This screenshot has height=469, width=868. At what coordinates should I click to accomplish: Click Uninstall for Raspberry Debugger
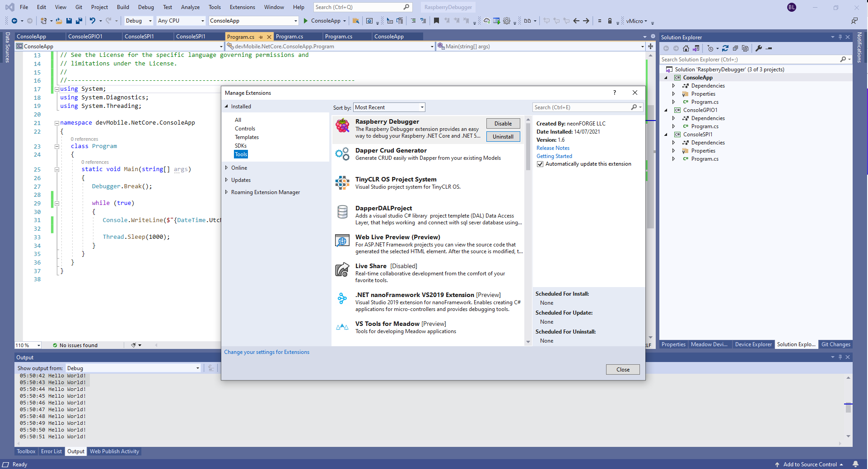(503, 137)
